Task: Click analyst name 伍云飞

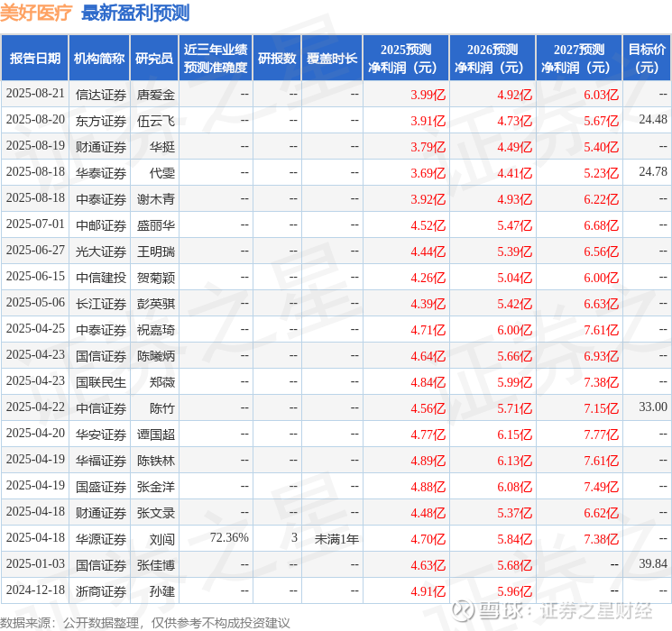Action: (155, 121)
